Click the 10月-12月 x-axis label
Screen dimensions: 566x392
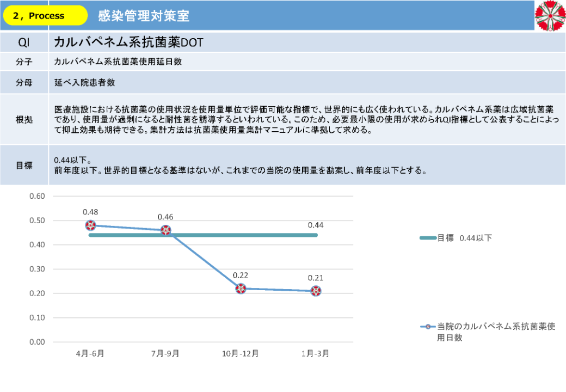click(x=241, y=353)
